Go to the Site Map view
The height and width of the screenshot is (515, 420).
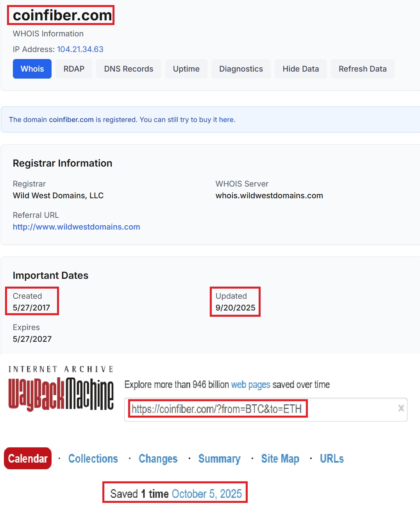coord(280,458)
